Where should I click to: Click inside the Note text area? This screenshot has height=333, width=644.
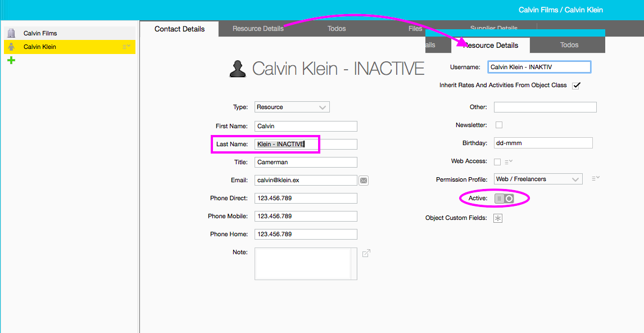tap(306, 263)
